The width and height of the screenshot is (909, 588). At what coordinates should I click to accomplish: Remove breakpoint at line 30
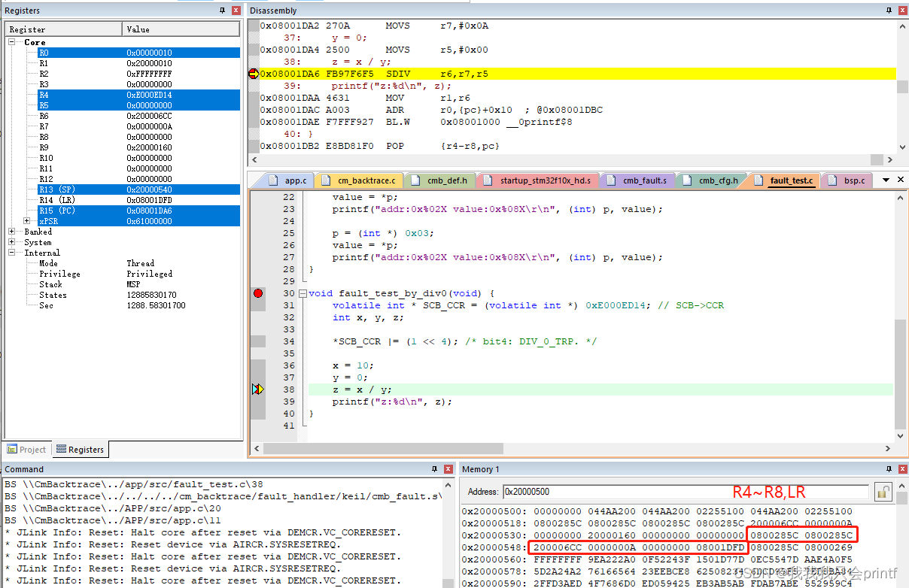click(258, 293)
